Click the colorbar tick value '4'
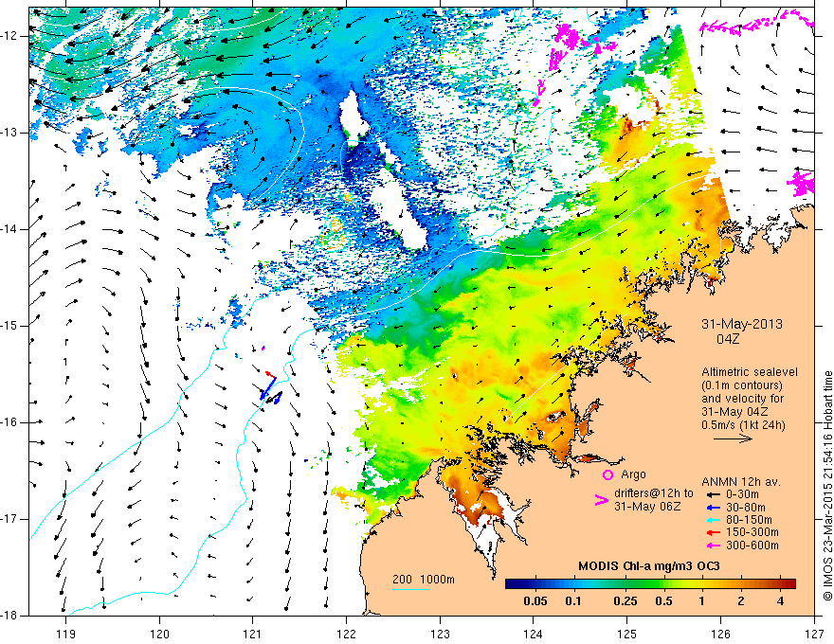 pos(780,601)
